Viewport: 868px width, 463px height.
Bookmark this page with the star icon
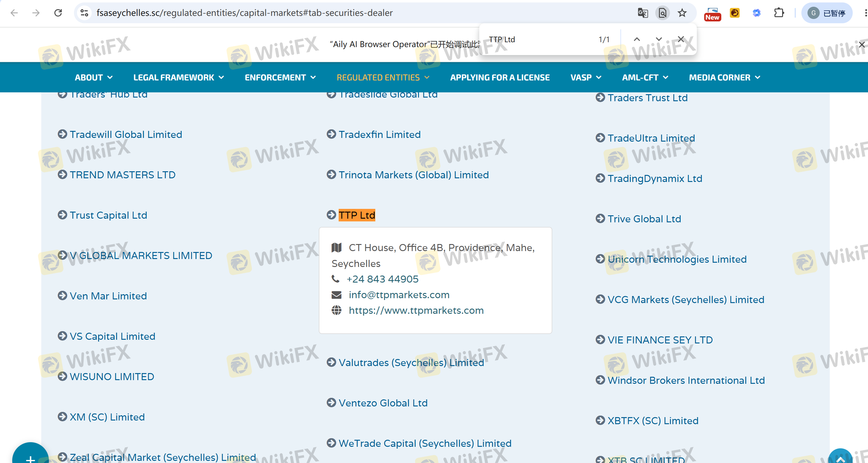(682, 13)
